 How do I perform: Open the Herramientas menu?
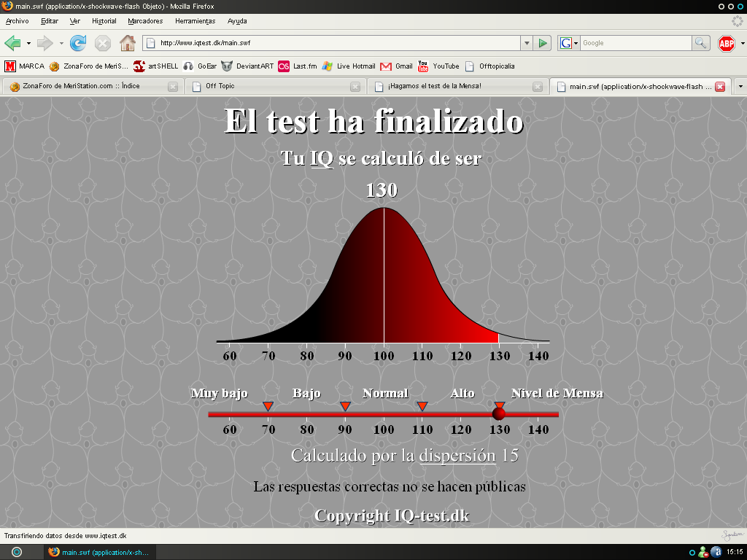tap(195, 21)
